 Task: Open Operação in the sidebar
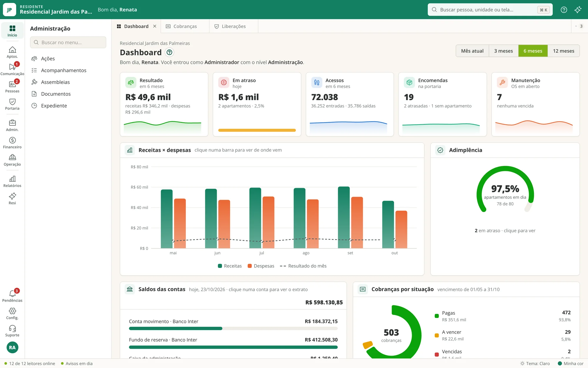pyautogui.click(x=12, y=160)
